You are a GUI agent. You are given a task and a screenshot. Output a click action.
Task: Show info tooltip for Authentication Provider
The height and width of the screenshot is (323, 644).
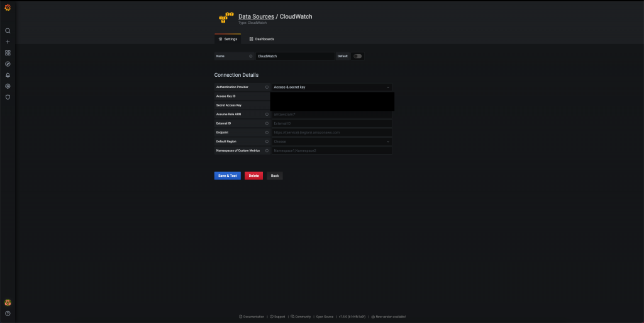pyautogui.click(x=267, y=87)
